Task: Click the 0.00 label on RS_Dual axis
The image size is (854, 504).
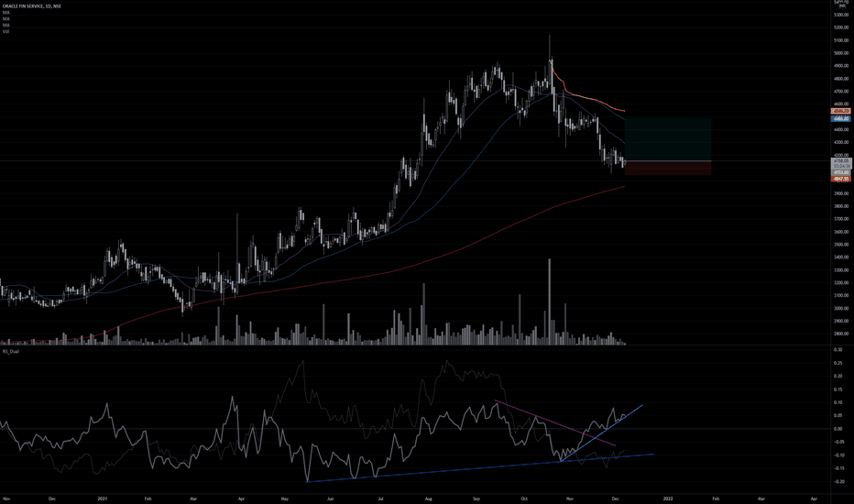Action: 838,429
